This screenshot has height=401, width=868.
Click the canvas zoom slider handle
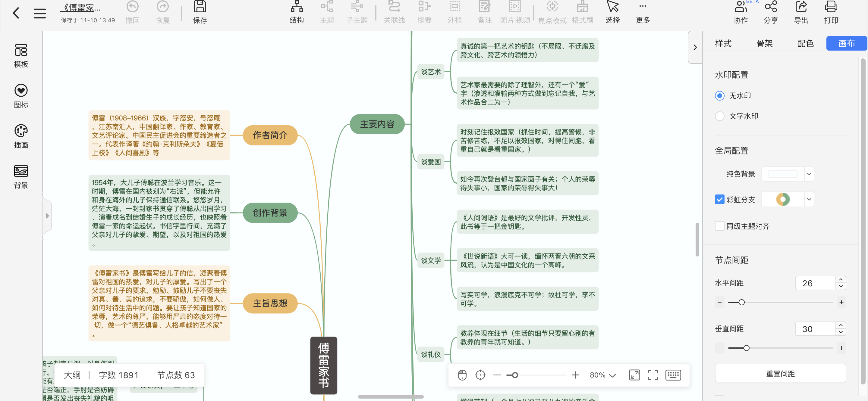(x=514, y=375)
